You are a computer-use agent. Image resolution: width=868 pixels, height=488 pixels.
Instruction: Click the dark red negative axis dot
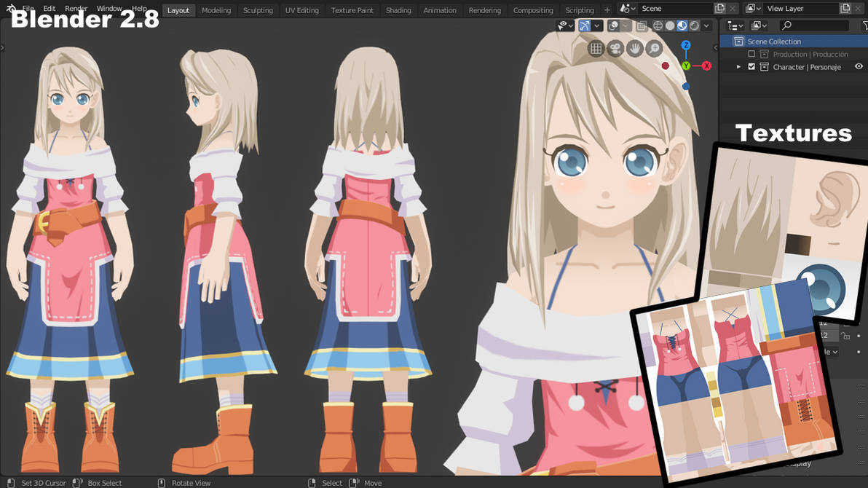point(666,66)
